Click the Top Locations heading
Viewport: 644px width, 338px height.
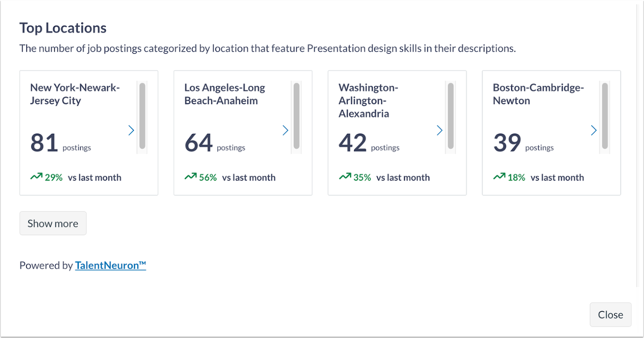[x=63, y=28]
